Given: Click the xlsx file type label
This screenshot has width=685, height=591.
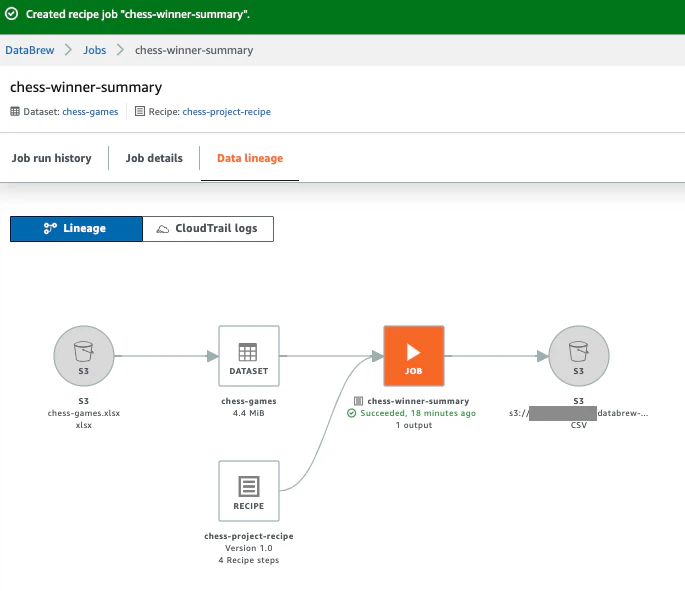Looking at the screenshot, I should click(84, 425).
